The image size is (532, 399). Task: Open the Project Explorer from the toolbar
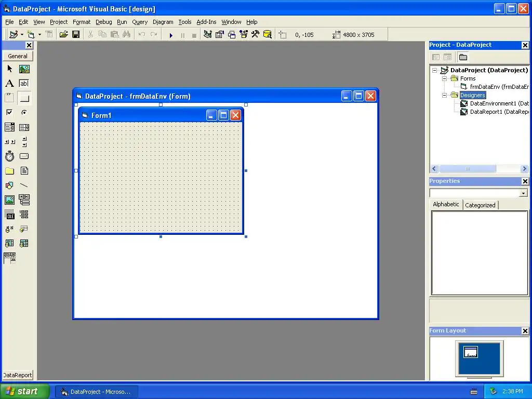coord(208,34)
